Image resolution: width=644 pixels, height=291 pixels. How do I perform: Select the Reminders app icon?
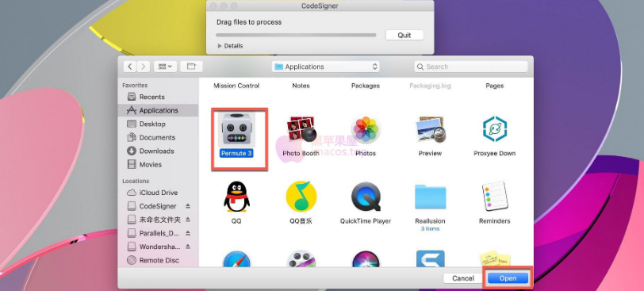[x=495, y=197]
